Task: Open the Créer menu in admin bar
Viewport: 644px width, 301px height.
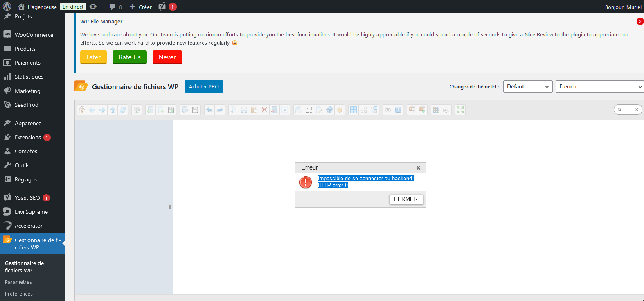Action: point(140,7)
